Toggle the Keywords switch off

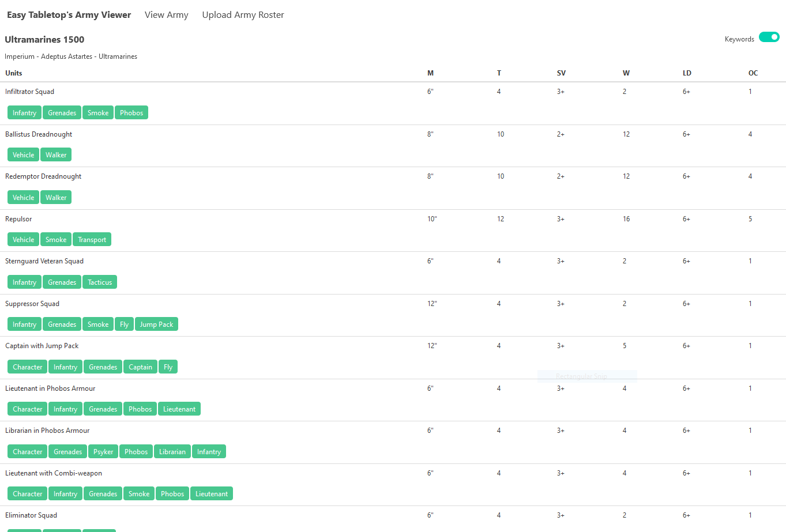769,37
